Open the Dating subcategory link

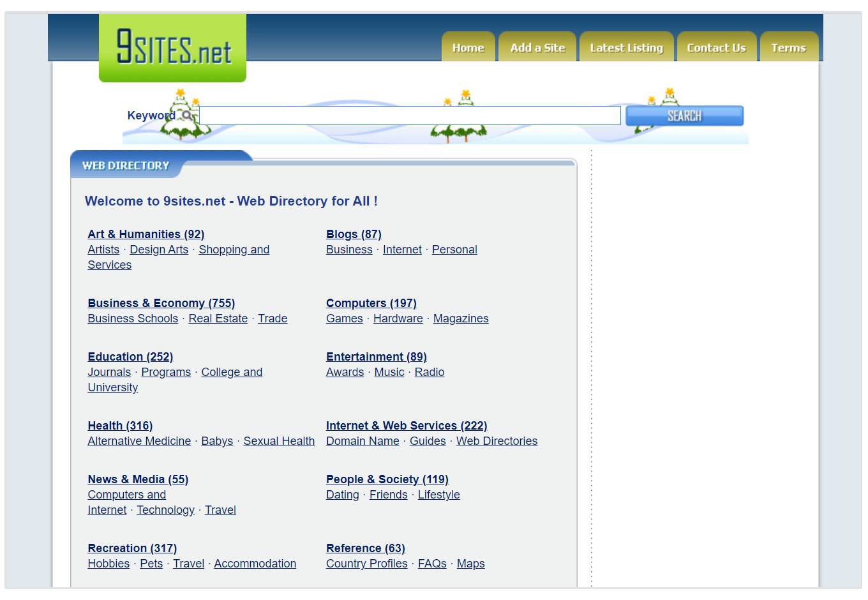coord(342,495)
